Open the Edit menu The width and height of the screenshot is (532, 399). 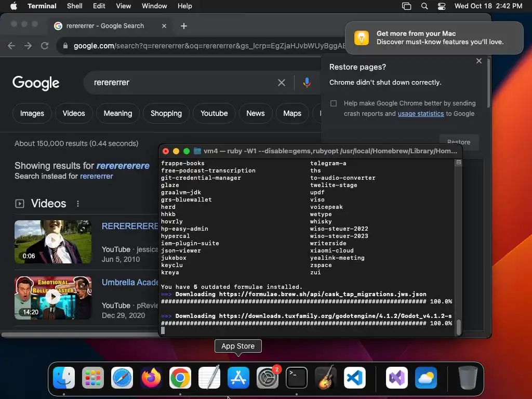99,6
